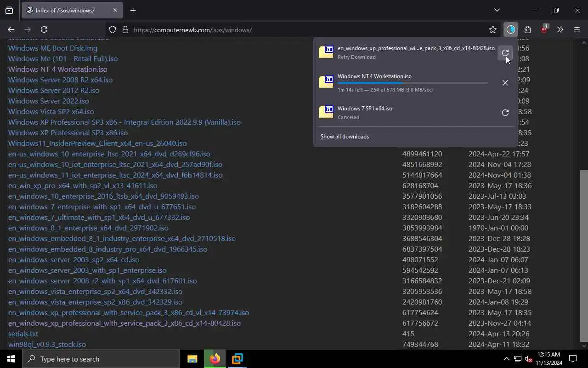588x368 pixels.
Task: Download en-us_windows_11_iot_enterprise_ltsc_2024 ISO
Action: coord(115,175)
